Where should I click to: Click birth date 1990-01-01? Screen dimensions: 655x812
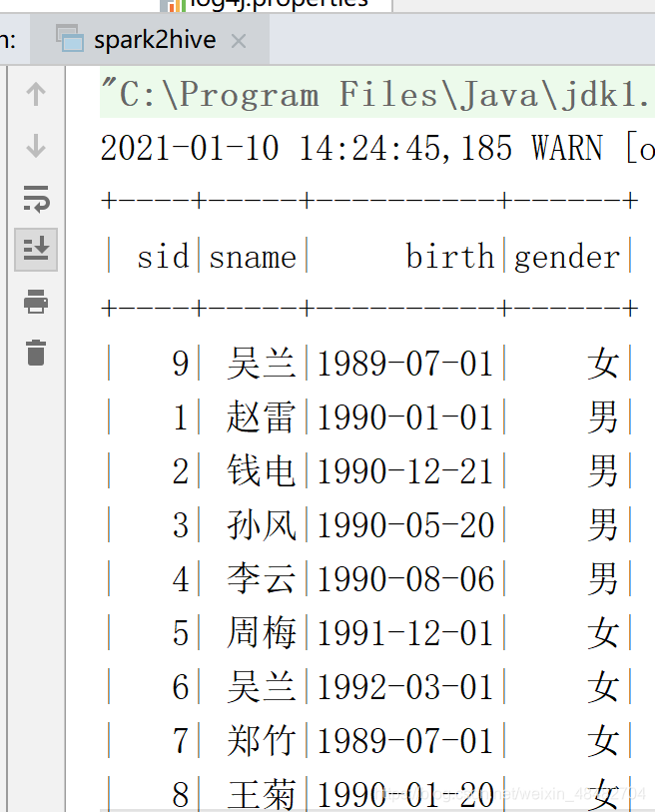click(405, 416)
